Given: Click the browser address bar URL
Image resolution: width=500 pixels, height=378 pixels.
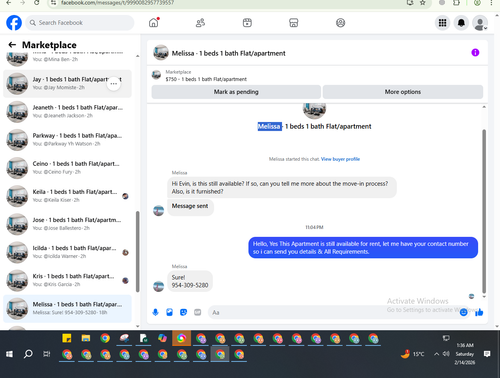Looking at the screenshot, I should click(x=117, y=3).
